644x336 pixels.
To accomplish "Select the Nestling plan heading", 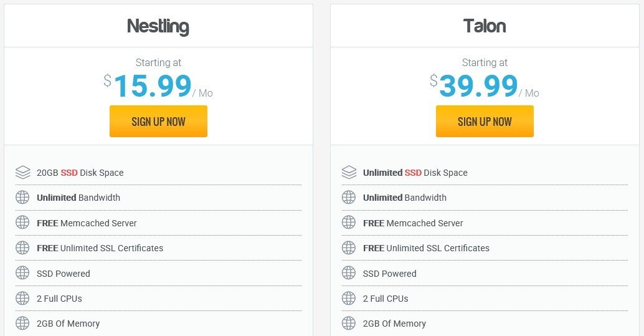I will [158, 26].
